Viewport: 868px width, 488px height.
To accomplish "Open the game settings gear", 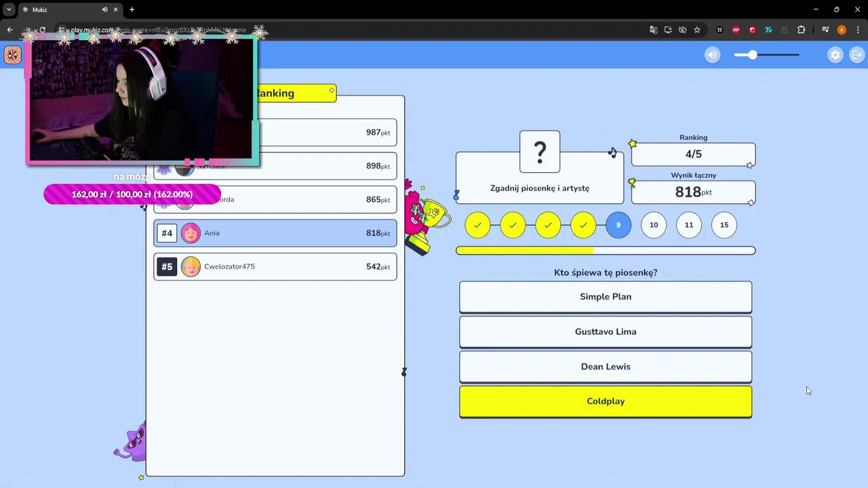I will (835, 55).
